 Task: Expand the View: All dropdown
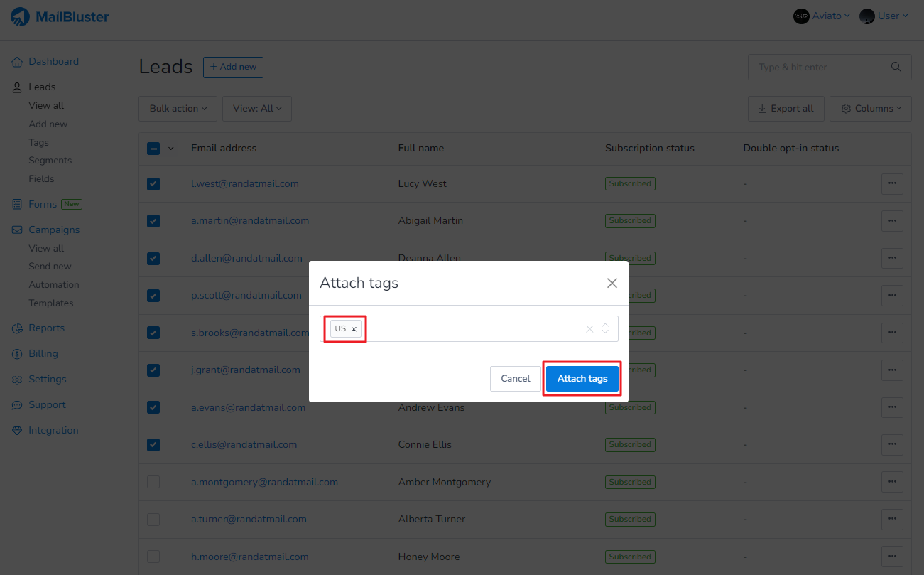point(257,108)
